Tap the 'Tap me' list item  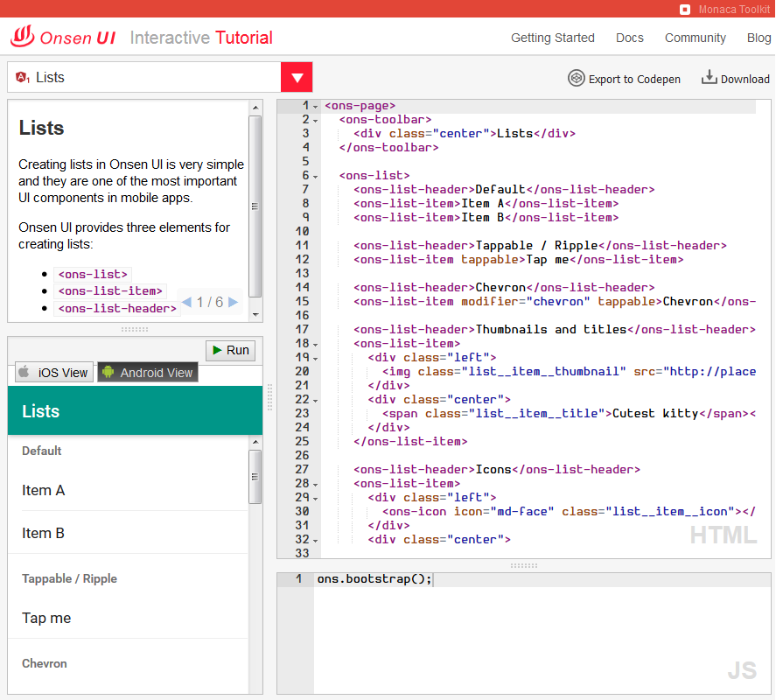pos(131,618)
